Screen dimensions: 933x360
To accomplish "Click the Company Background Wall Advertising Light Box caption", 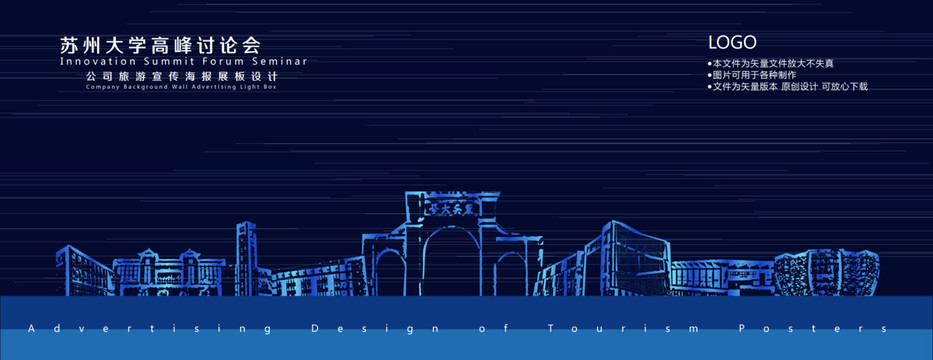I will [181, 87].
